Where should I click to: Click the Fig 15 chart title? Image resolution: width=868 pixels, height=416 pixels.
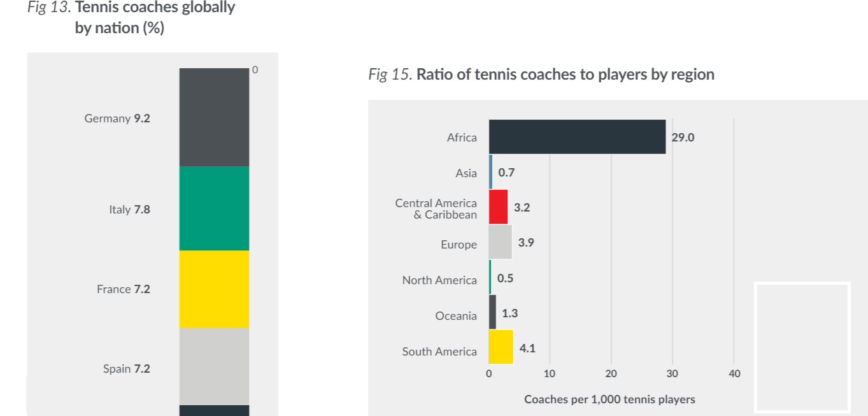click(541, 75)
